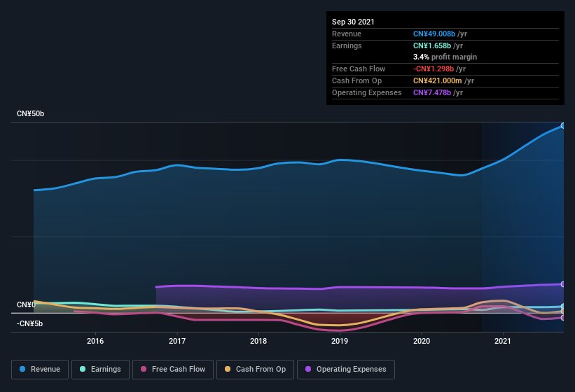This screenshot has width=575, height=392.
Task: Click the purple Operating Expenses endpoint marker
Action: [x=563, y=284]
